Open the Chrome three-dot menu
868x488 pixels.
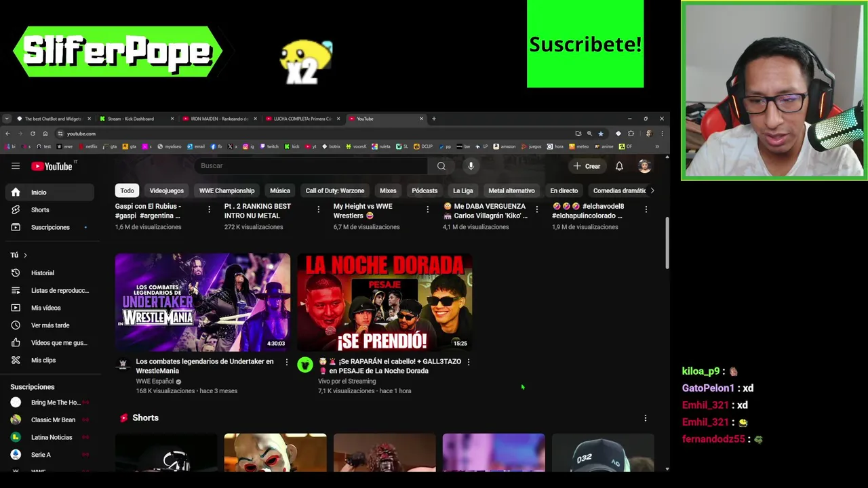point(662,134)
